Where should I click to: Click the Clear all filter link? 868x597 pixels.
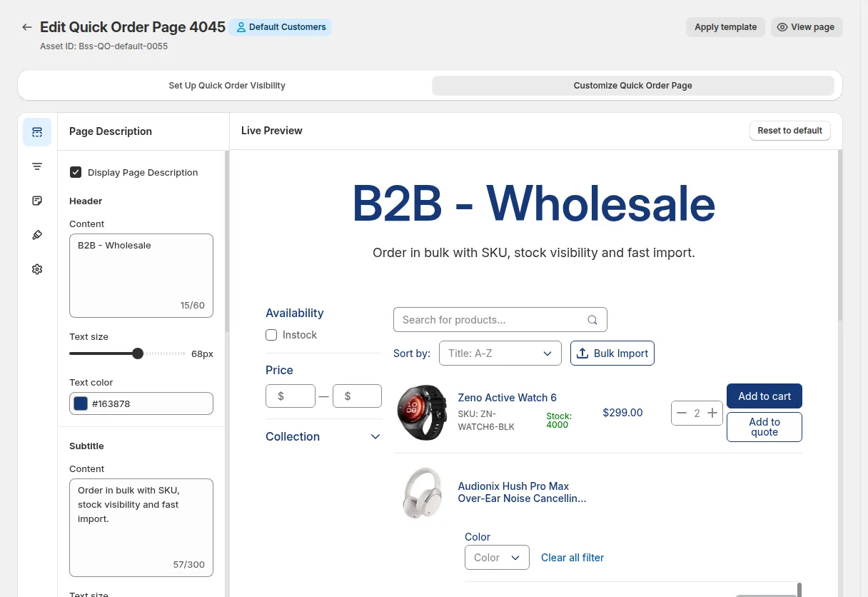point(572,558)
